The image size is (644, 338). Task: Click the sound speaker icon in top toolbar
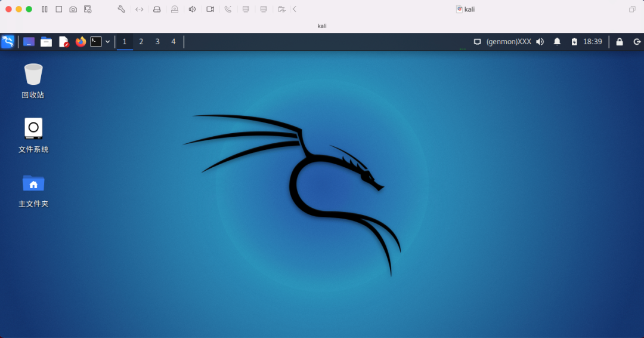coord(192,9)
